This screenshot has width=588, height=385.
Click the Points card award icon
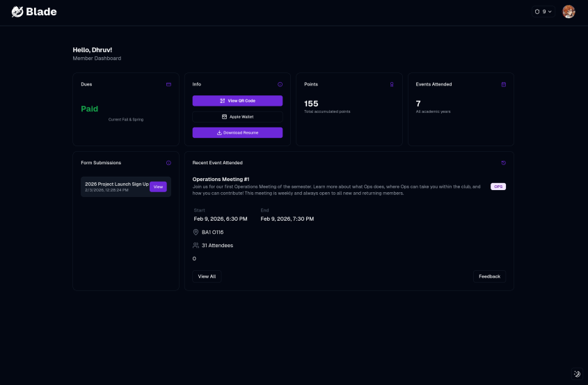(x=392, y=84)
